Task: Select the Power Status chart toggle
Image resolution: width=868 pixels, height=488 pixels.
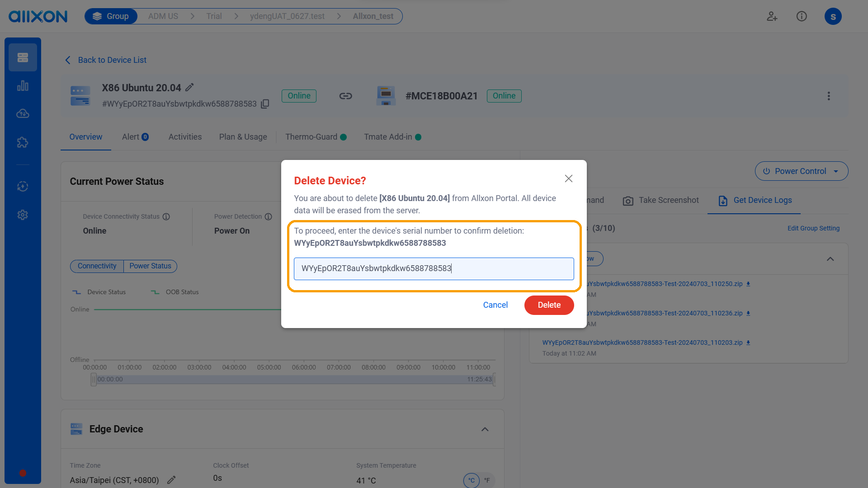Action: (150, 266)
